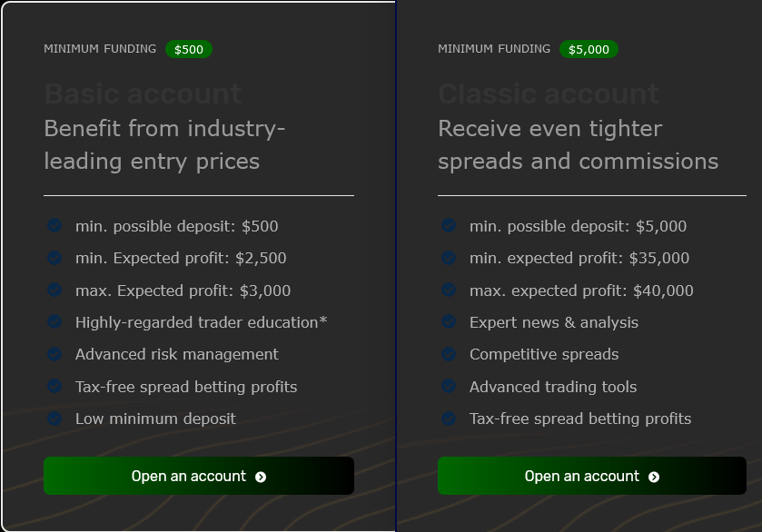This screenshot has height=532, width=762.
Task: Click checkmark icon beside Low minimum deposit
Action: (x=54, y=418)
